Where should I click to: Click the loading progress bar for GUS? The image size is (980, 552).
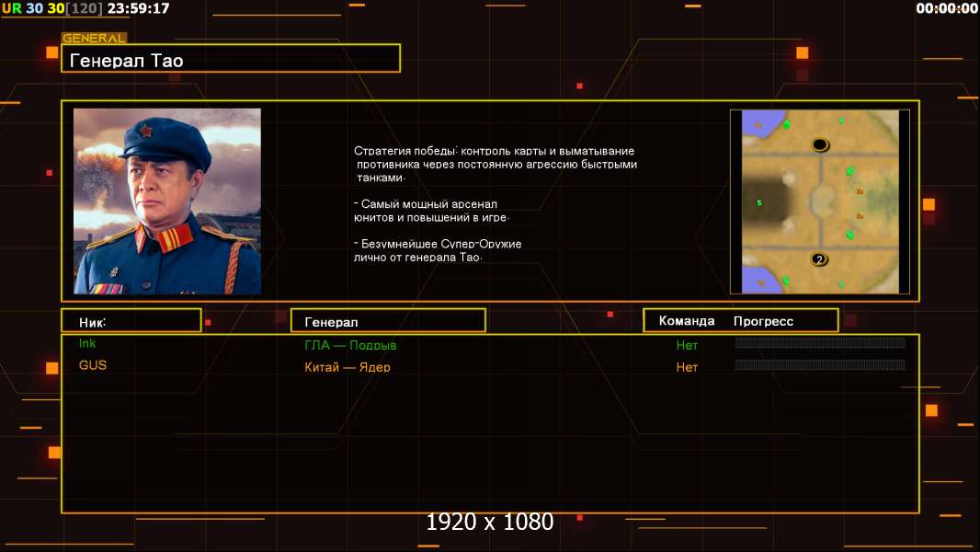820,365
